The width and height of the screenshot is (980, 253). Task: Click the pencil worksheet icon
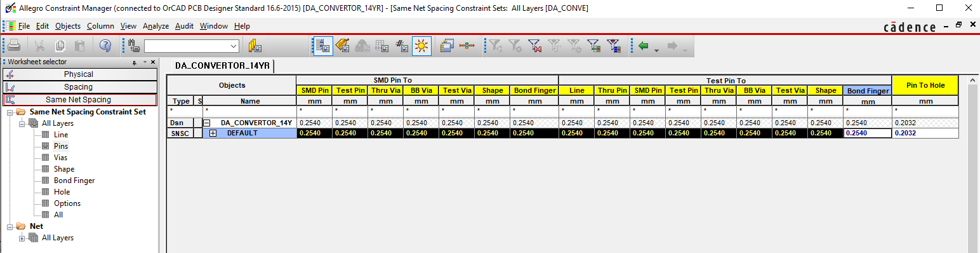coord(343,46)
